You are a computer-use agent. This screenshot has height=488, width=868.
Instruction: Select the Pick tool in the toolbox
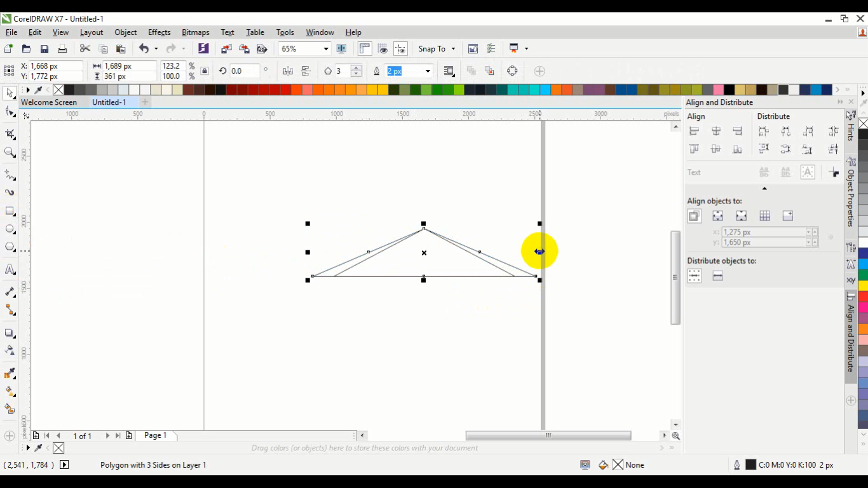pyautogui.click(x=10, y=93)
